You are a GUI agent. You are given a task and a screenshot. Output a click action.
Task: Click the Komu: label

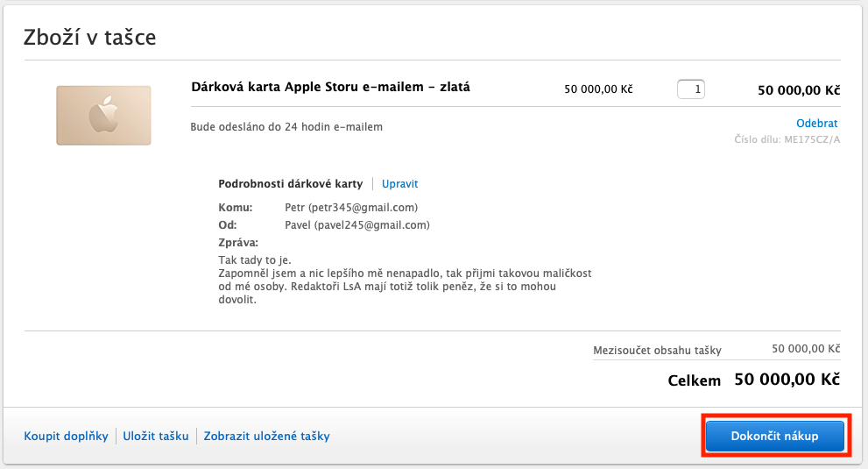(236, 208)
